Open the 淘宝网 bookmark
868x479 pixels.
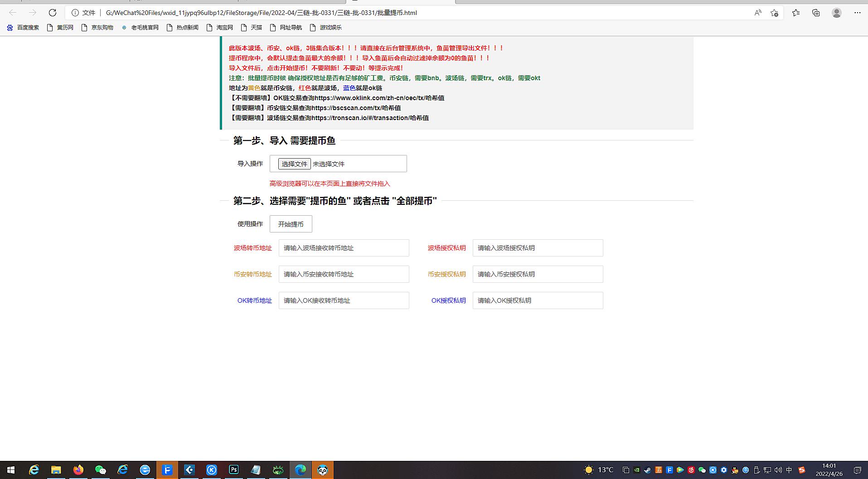(x=220, y=28)
